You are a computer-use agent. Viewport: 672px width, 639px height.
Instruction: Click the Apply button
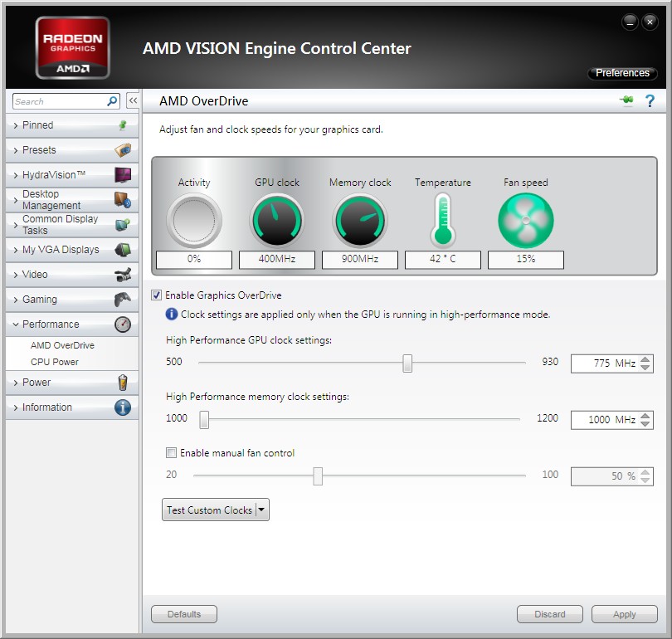click(x=625, y=614)
